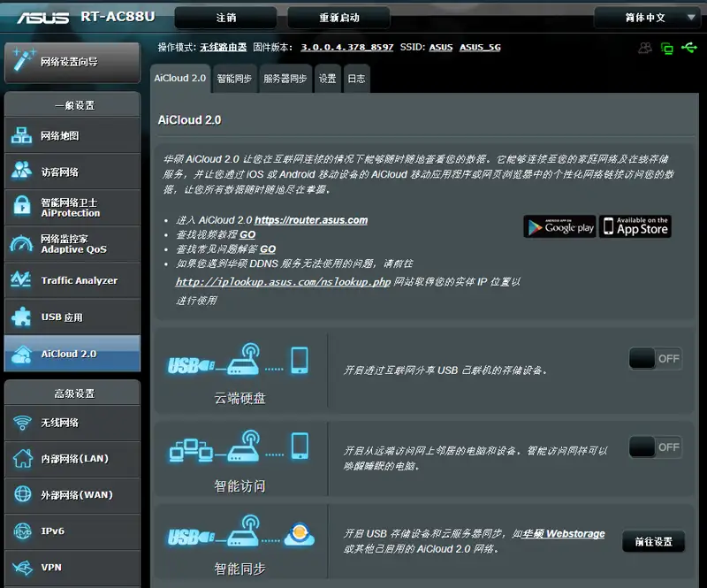Click the 访客网络 guest network icon
This screenshot has width=707, height=588.
(21, 171)
